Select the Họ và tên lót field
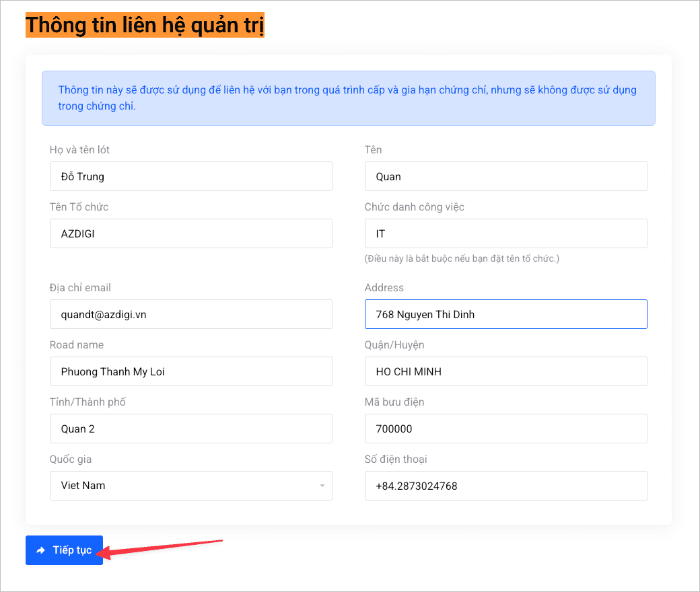The image size is (700, 592). click(x=190, y=176)
